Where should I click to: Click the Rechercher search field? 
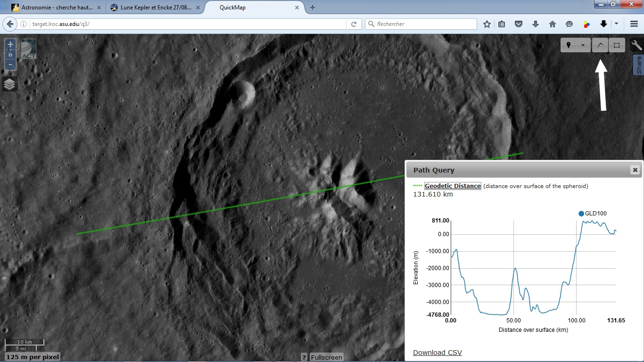pos(421,24)
